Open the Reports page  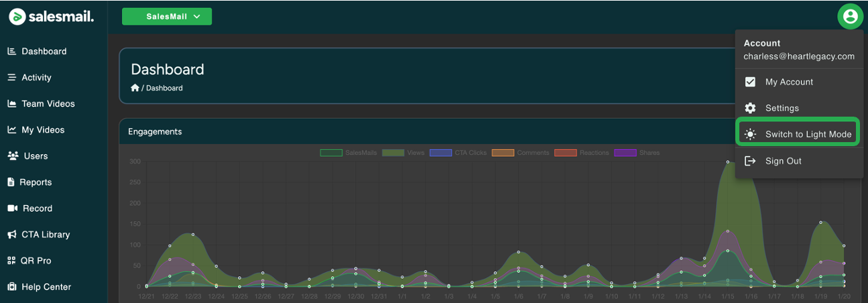[36, 182]
